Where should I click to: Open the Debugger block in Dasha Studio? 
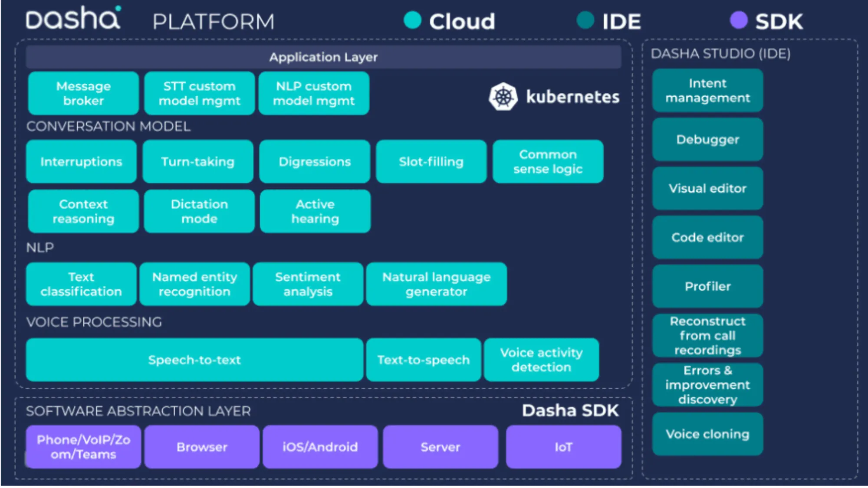[707, 139]
